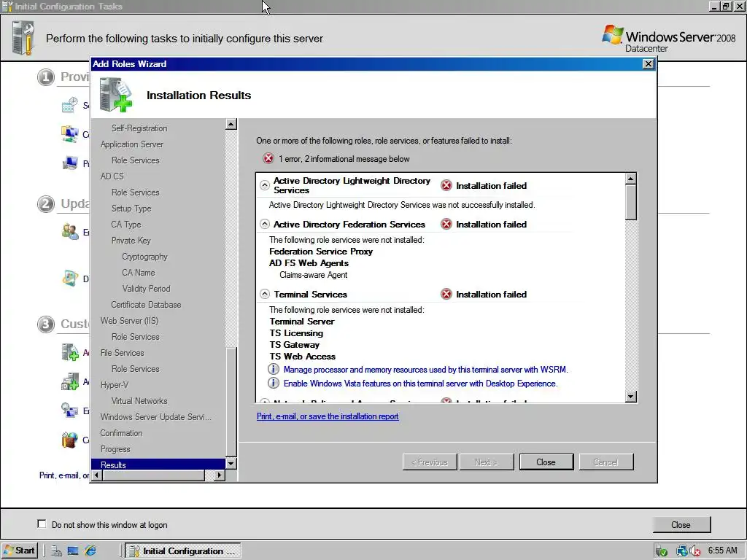Screen dimensions: 747x560
Task: Select Cryptography step under Private Key
Action: pyautogui.click(x=144, y=256)
